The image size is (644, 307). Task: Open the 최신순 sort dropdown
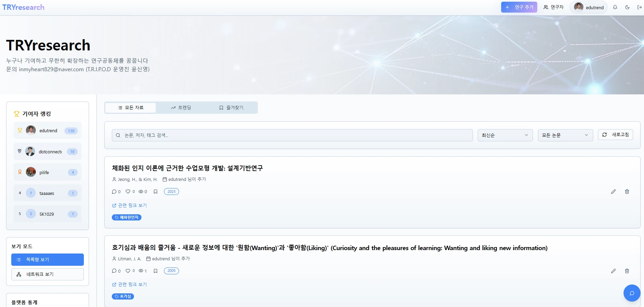coord(505,135)
